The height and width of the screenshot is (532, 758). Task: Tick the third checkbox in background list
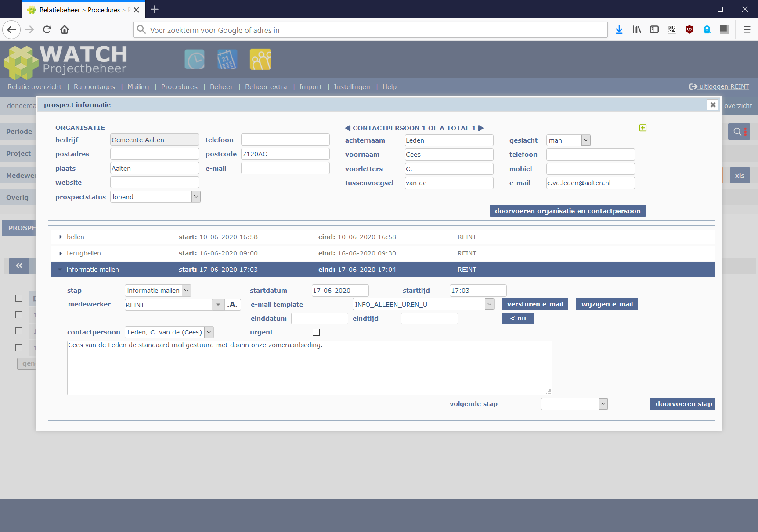[19, 331]
